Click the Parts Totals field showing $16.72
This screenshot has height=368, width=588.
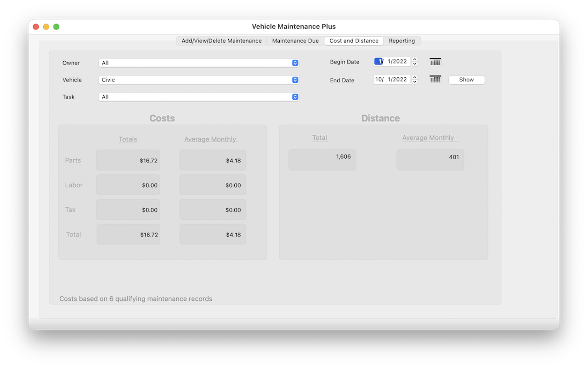click(x=128, y=161)
